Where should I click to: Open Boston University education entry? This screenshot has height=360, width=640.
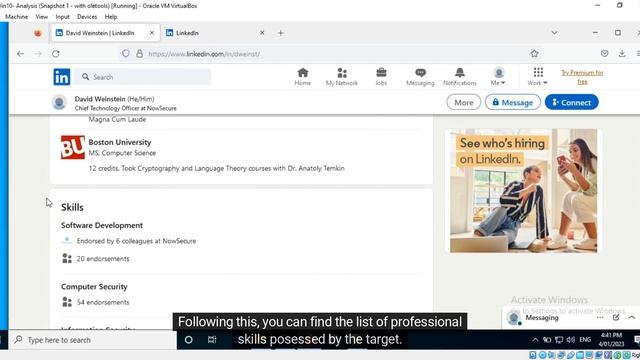[x=120, y=142]
